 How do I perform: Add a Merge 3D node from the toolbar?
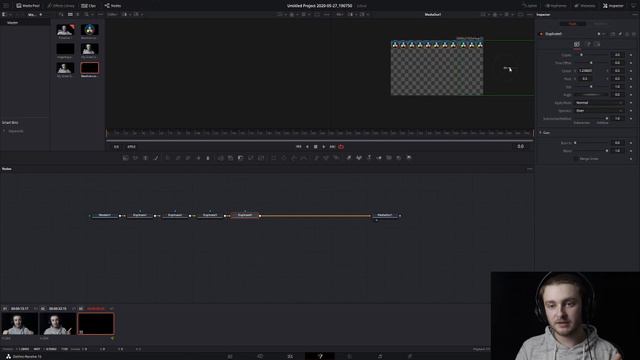coord(379,158)
